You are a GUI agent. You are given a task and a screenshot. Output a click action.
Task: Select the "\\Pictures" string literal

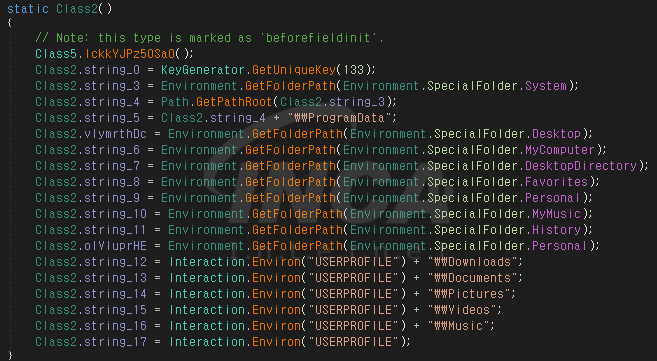(469, 294)
